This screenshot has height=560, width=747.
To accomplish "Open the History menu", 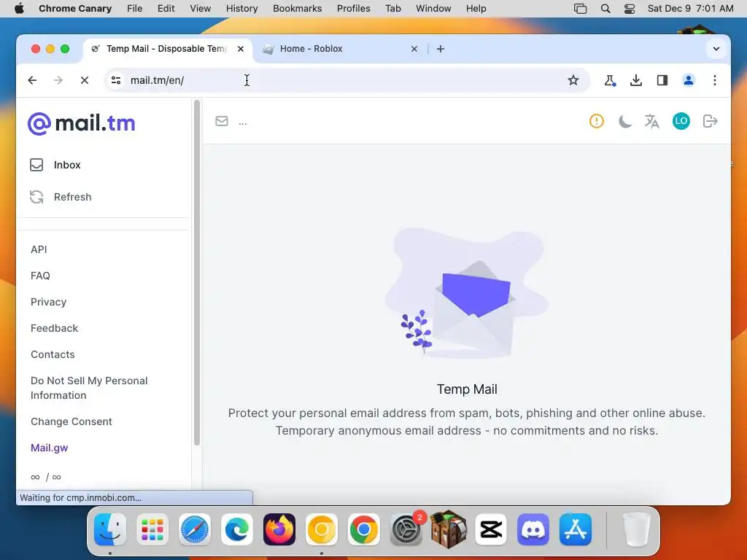I will tap(241, 9).
